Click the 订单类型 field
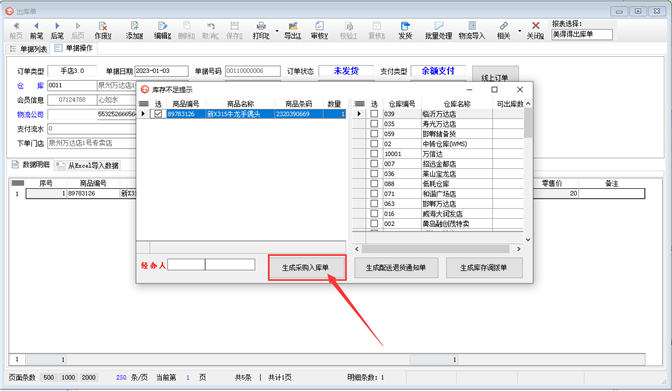The width and height of the screenshot is (672, 391). (72, 71)
